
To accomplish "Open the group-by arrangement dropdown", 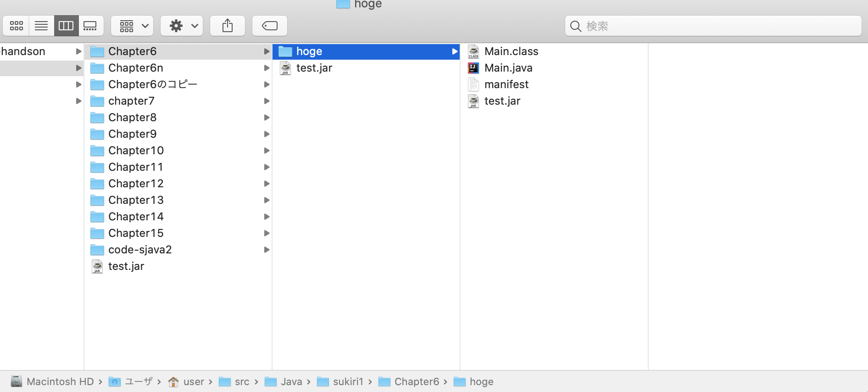I will point(132,26).
